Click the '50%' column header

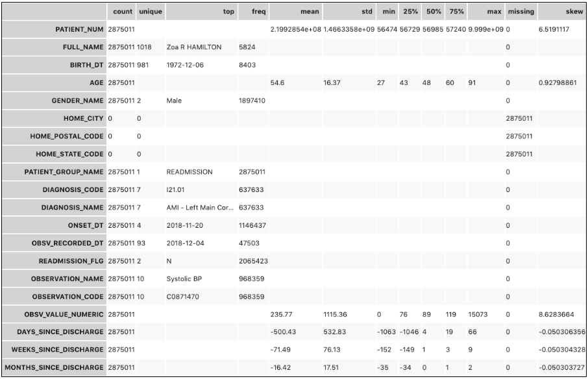433,12
